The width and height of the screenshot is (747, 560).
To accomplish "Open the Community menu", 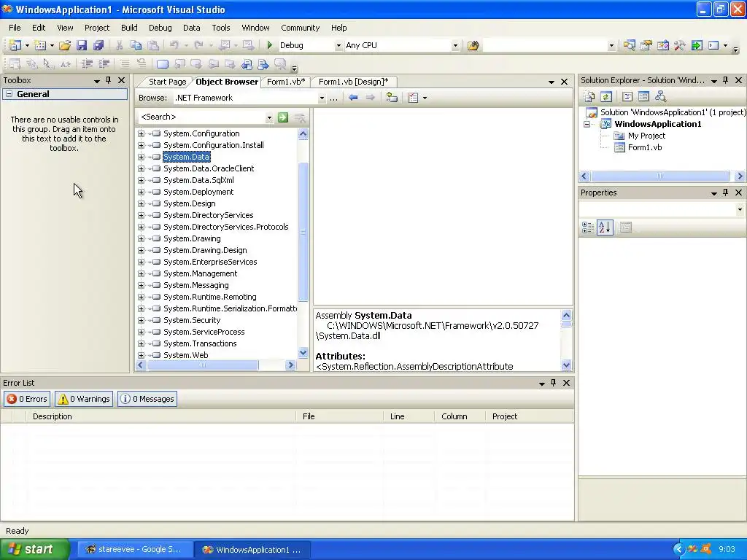I will (300, 28).
